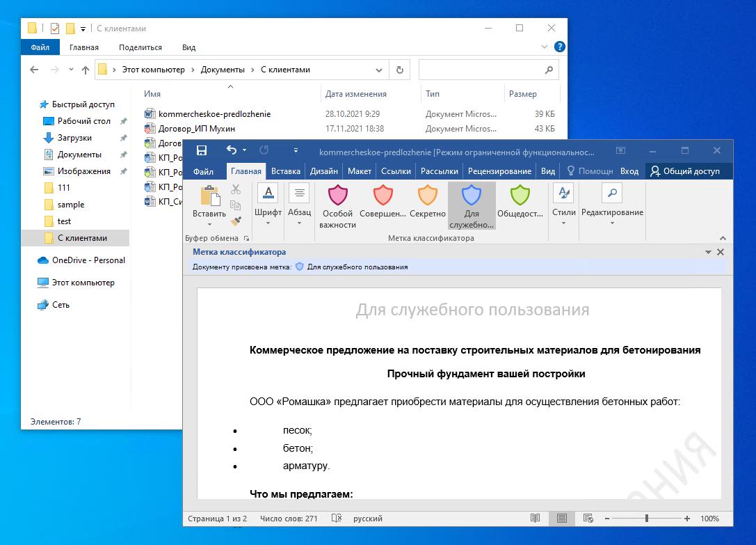Switch to Read Mode view icon
Screen dimensions: 756x545
point(535,519)
